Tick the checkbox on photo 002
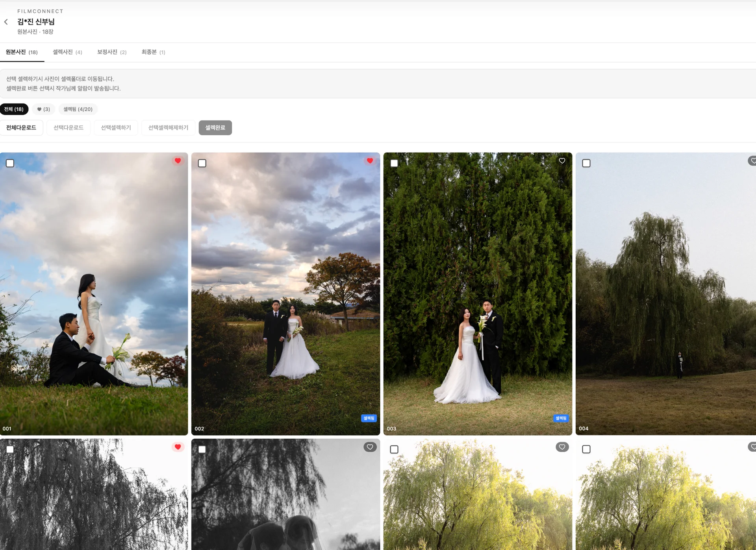Screen dimensions: 756x550 click(202, 163)
